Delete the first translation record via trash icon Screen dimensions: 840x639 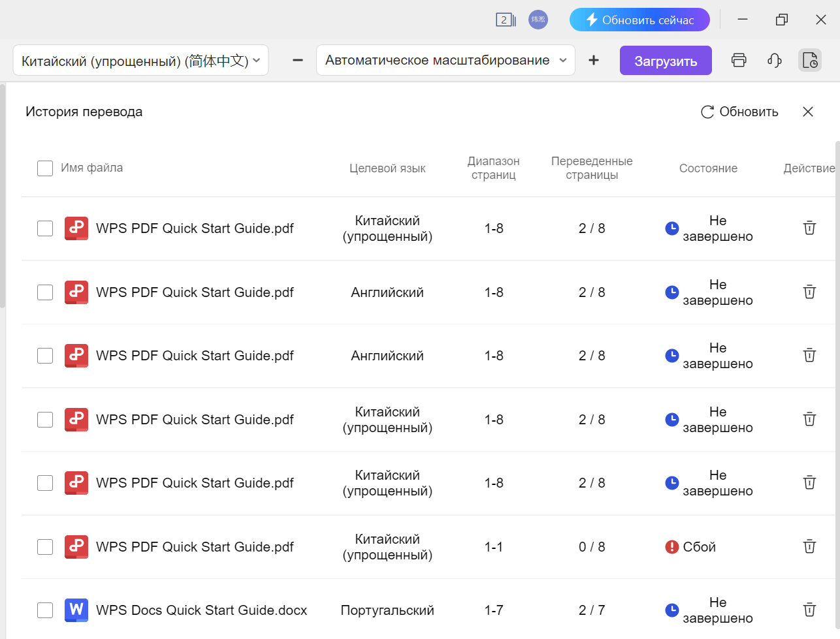pos(809,228)
